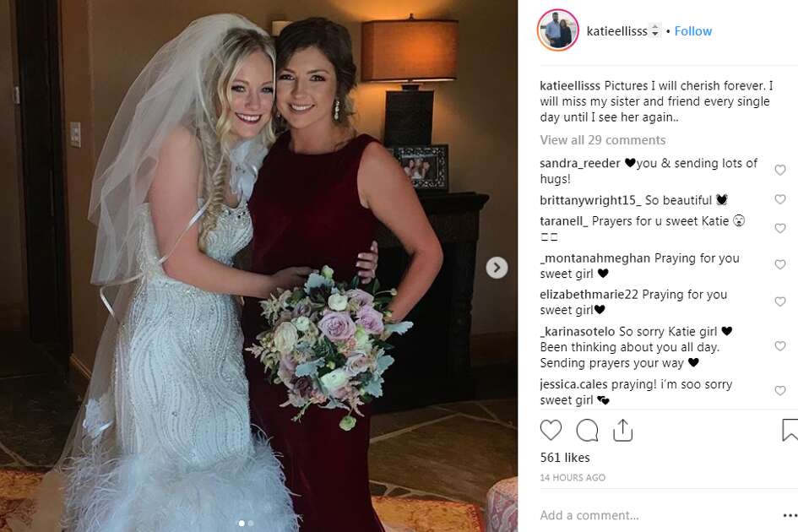
Task: Like the post with the heart icon
Action: click(x=551, y=430)
